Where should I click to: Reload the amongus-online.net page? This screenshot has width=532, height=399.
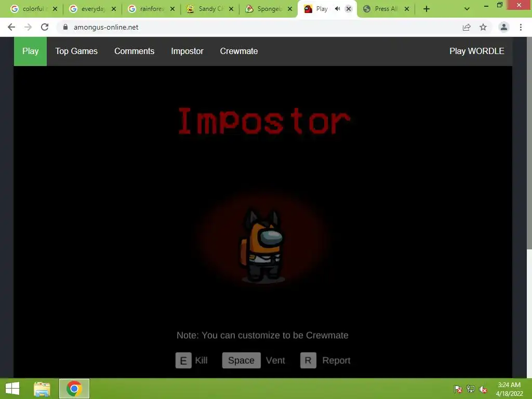pyautogui.click(x=45, y=27)
